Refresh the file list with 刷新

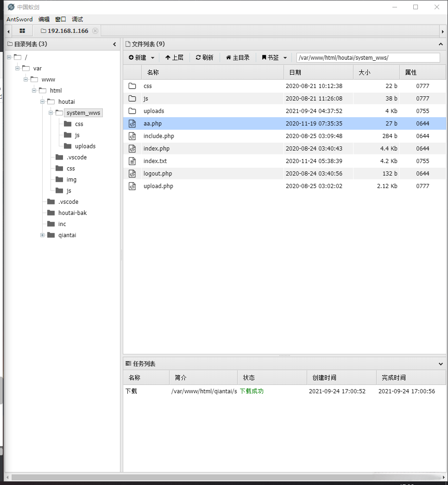pyautogui.click(x=204, y=57)
